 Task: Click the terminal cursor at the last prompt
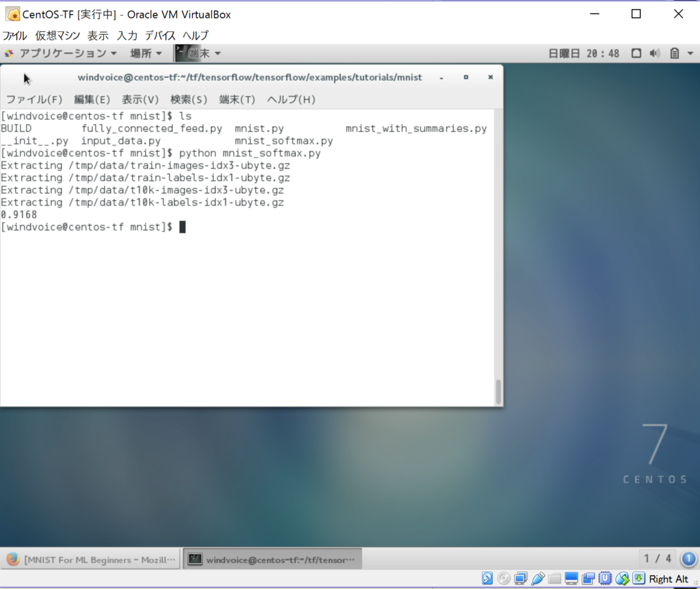182,227
